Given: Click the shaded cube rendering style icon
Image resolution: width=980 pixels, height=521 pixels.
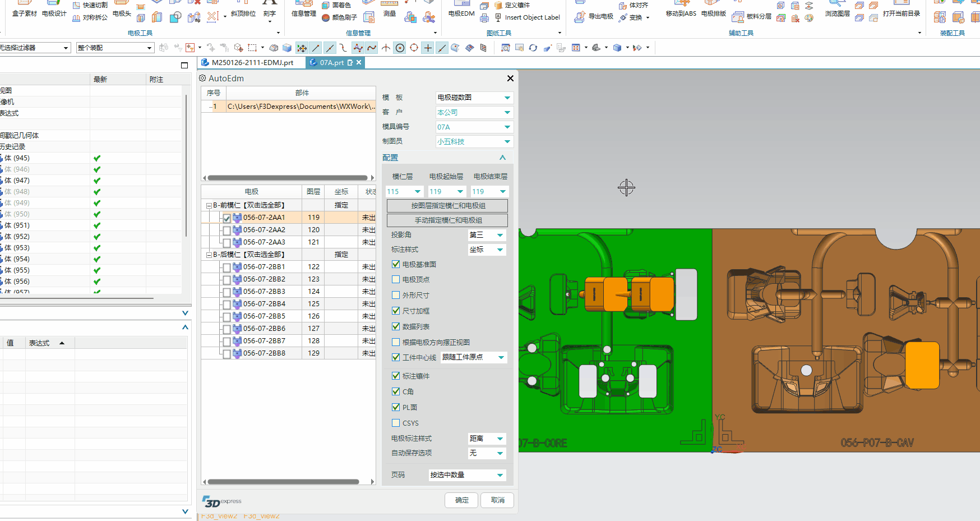Looking at the screenshot, I should tap(617, 48).
